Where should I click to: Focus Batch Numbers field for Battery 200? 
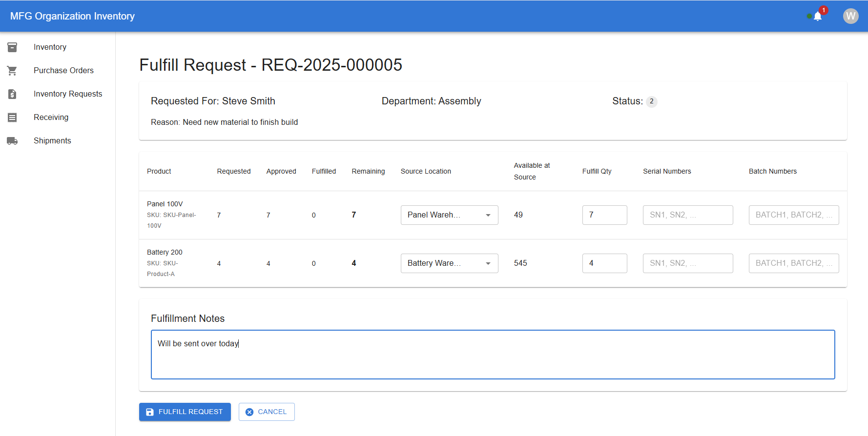(x=793, y=263)
